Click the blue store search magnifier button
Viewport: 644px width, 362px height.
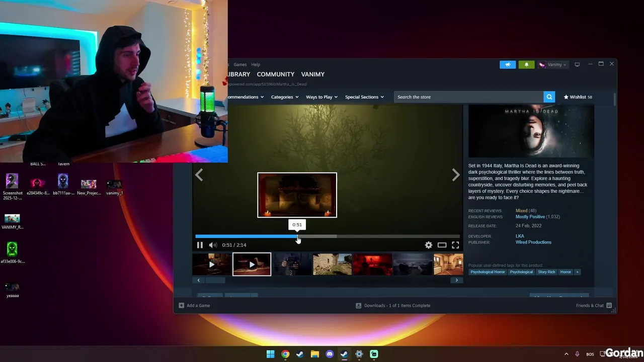tap(549, 97)
